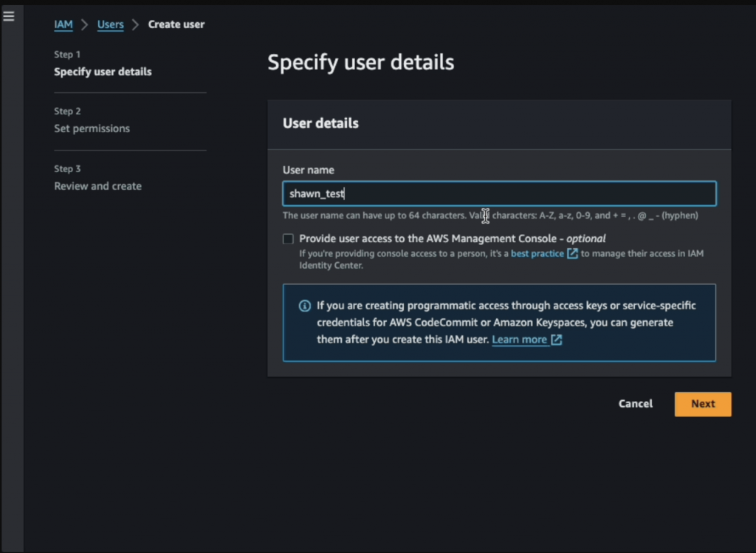Click external link icon beside Learn more

(557, 340)
